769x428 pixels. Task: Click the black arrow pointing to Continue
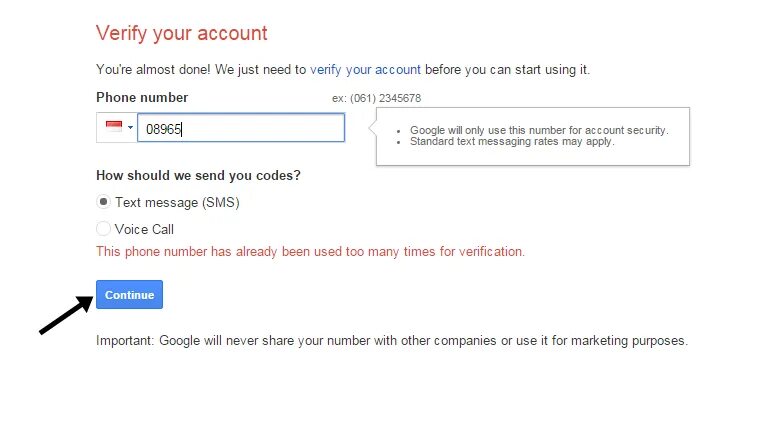click(x=66, y=315)
